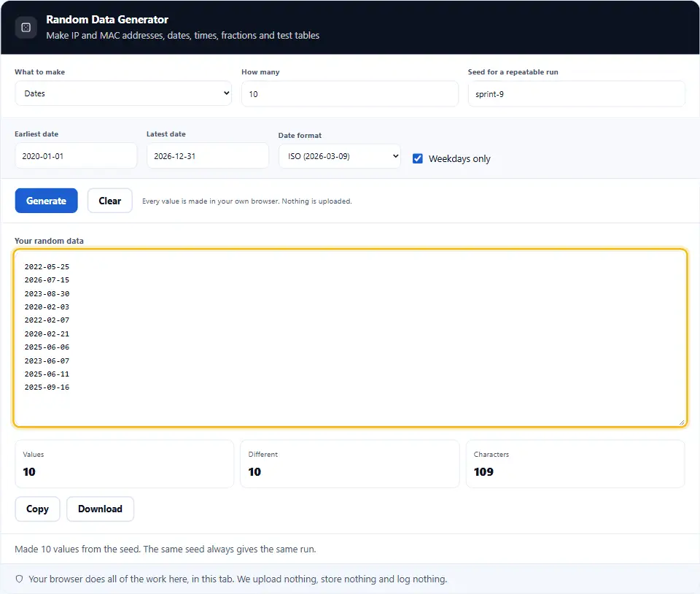Viewport: 700px width, 594px height.
Task: Click the Weekdays only label text
Action: point(459,158)
